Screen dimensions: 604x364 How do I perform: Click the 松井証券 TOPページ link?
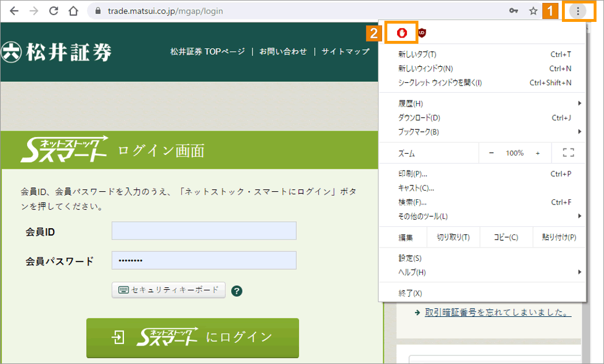coord(207,52)
